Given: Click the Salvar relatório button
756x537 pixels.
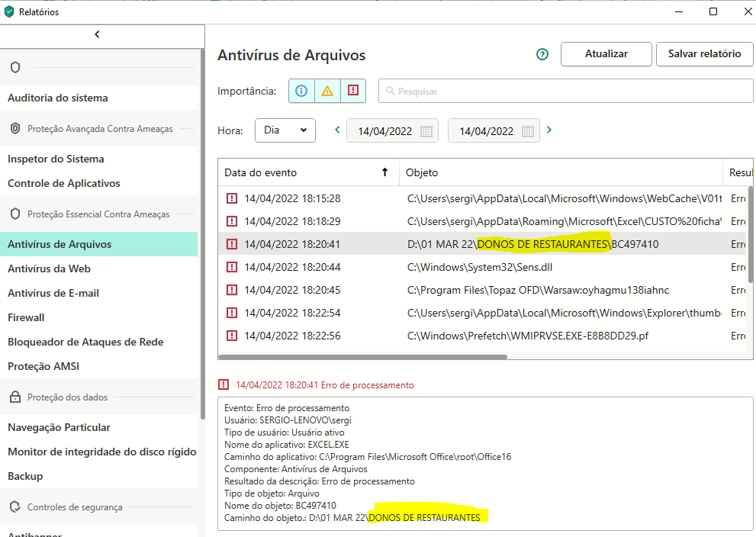Looking at the screenshot, I should (x=703, y=54).
